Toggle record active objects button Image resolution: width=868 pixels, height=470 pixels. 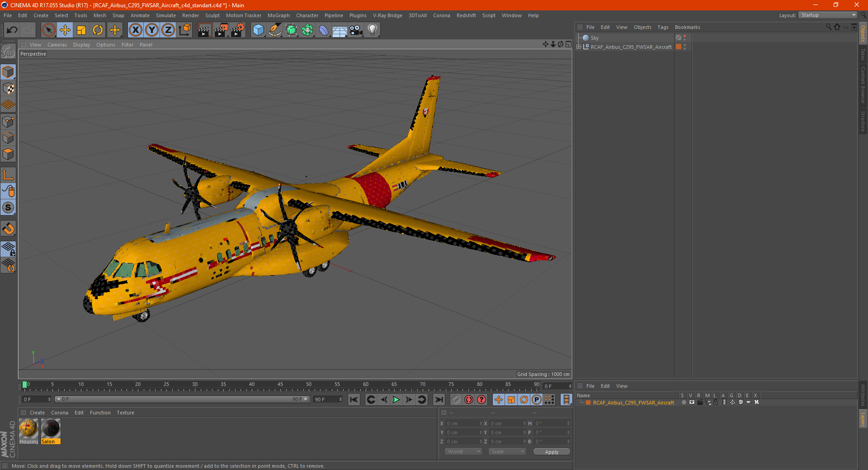456,399
